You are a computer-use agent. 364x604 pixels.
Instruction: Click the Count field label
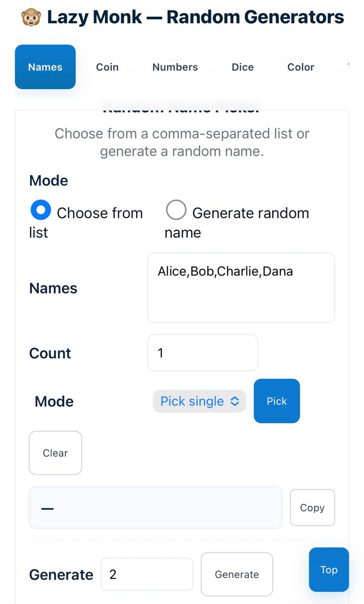[x=50, y=353]
